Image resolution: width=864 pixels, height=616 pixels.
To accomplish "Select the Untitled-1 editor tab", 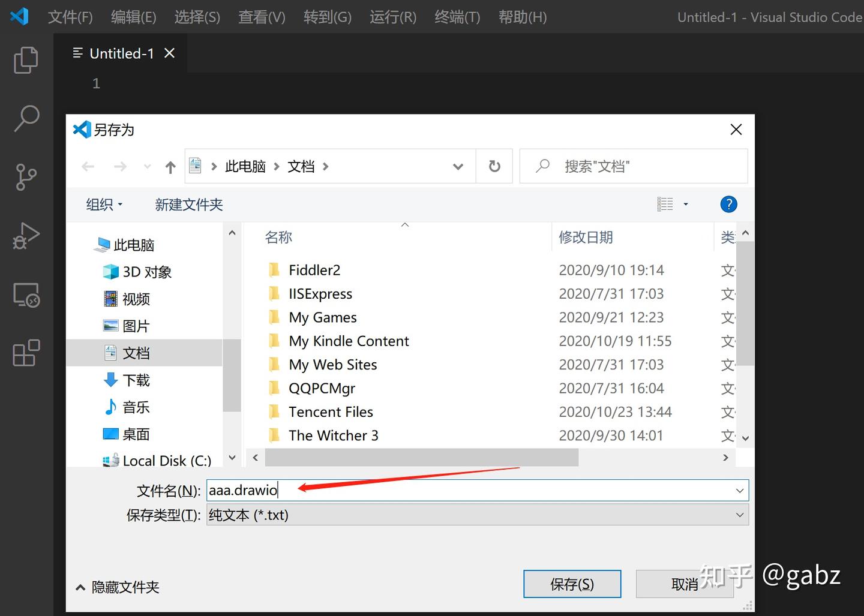I will 120,53.
